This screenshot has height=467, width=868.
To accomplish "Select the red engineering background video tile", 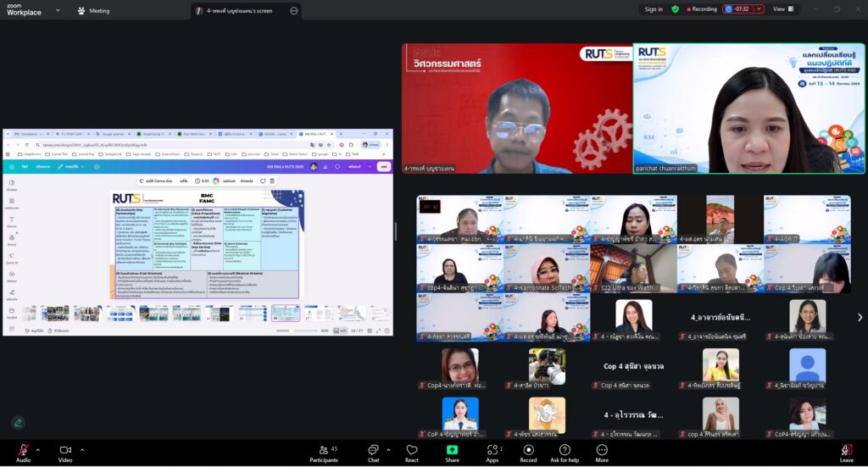I will coord(517,108).
